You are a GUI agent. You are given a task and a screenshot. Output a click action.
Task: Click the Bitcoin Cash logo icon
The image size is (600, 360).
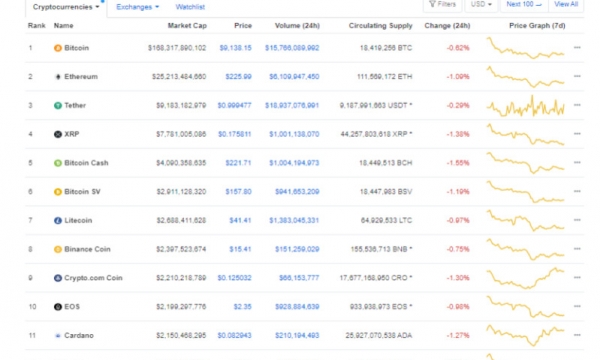point(57,163)
